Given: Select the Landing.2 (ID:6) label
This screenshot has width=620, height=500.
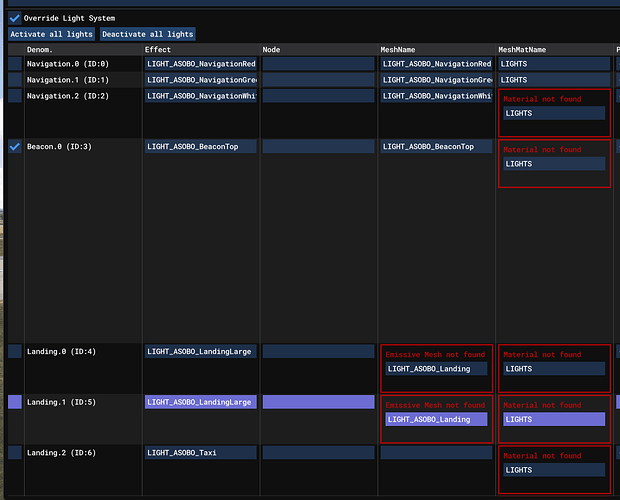Looking at the screenshot, I should pos(61,453).
